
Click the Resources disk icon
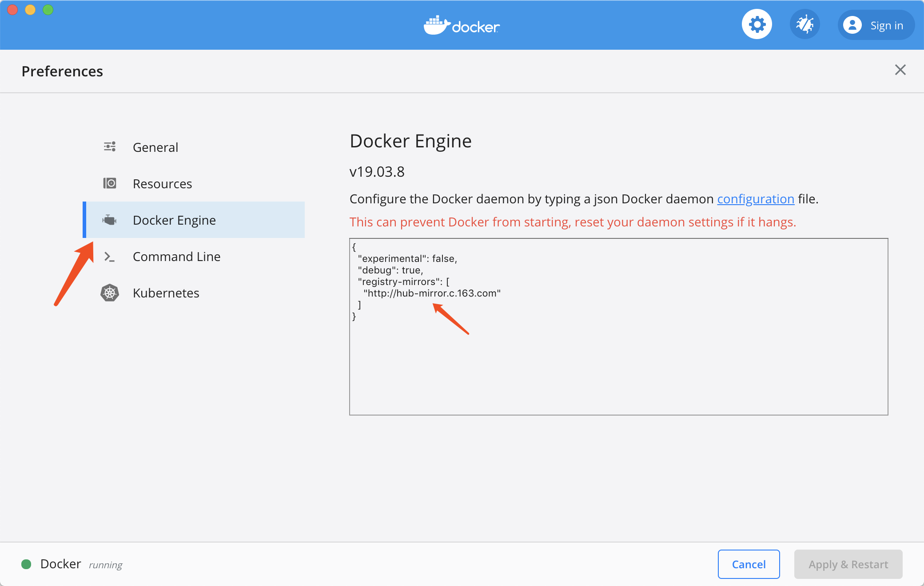pos(110,183)
